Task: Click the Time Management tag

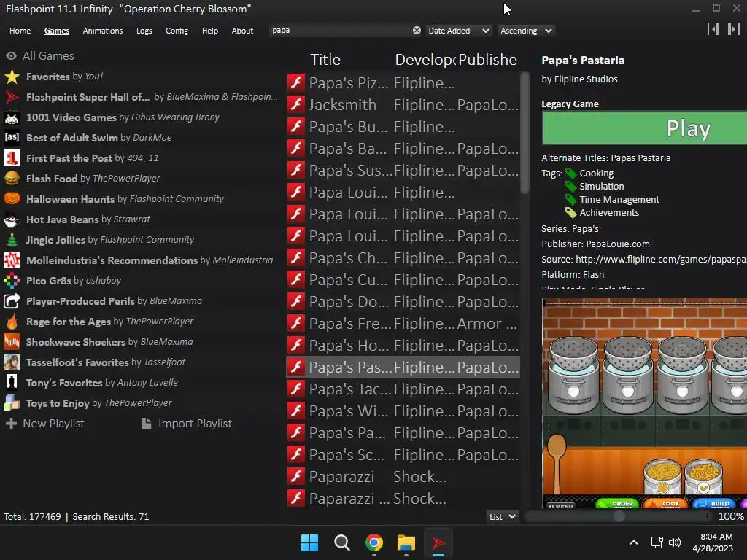Action: tap(619, 200)
